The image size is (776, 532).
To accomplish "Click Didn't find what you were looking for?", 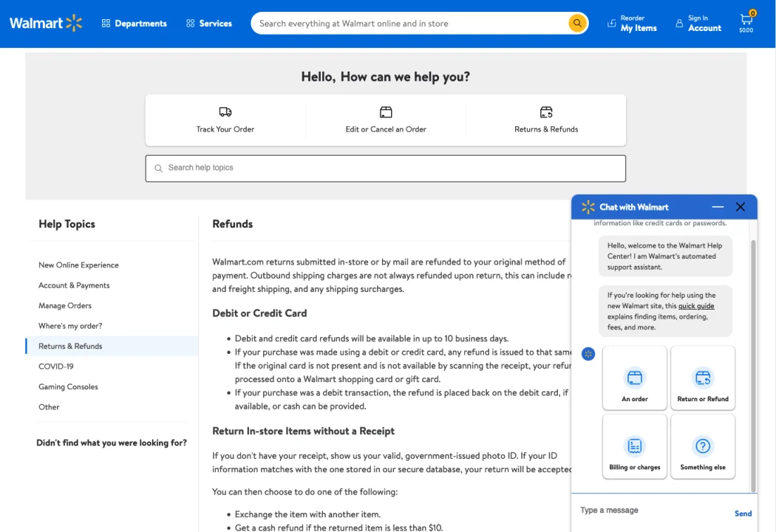I will tap(112, 443).
